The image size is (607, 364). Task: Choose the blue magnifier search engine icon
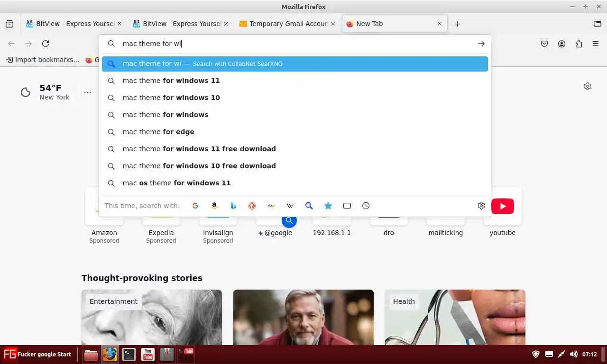pyautogui.click(x=309, y=206)
